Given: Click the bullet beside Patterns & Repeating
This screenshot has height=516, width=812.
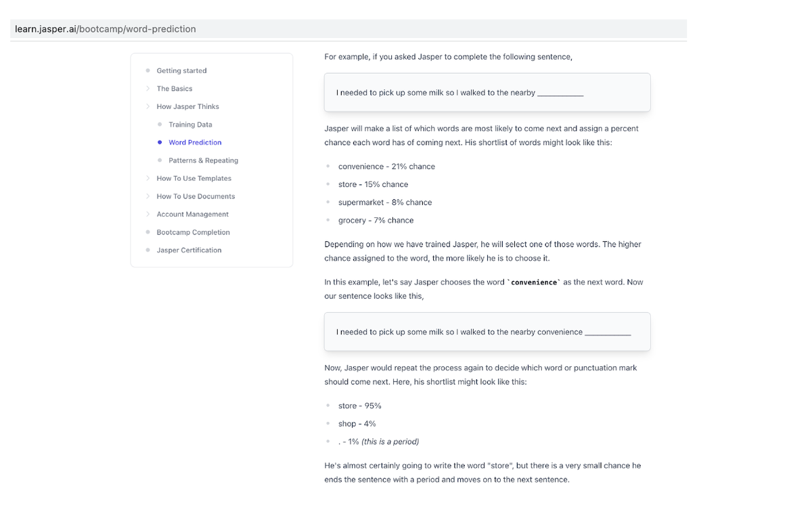Looking at the screenshot, I should click(160, 160).
